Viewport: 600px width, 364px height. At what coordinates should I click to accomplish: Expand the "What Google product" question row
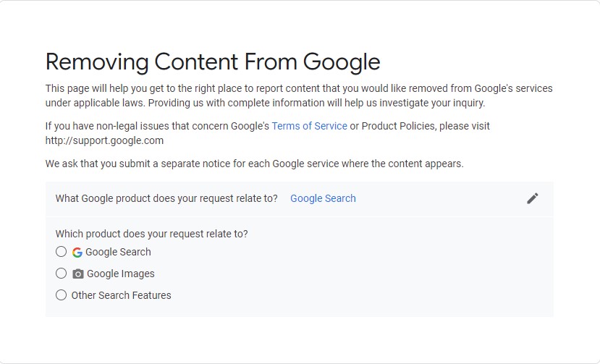[166, 198]
